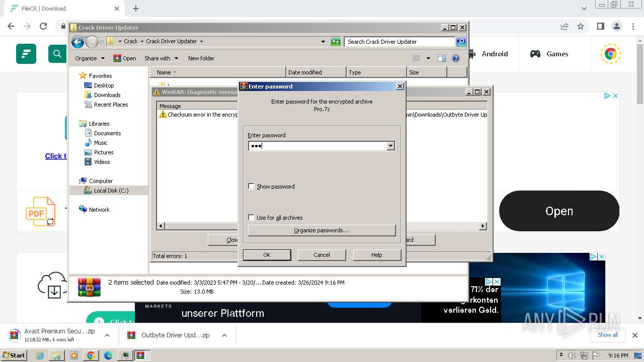The height and width of the screenshot is (362, 644).
Task: Go back in the Explorer window
Action: pos(77,42)
